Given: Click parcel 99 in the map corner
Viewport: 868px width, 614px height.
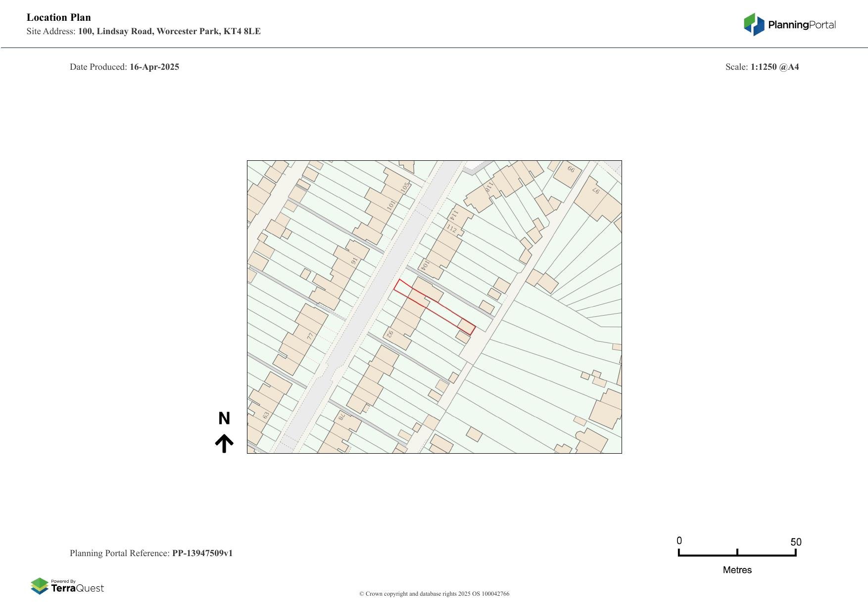Looking at the screenshot, I should tap(572, 169).
